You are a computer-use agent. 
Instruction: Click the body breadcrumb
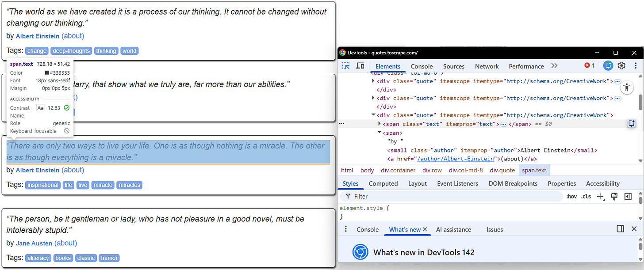[x=367, y=170]
